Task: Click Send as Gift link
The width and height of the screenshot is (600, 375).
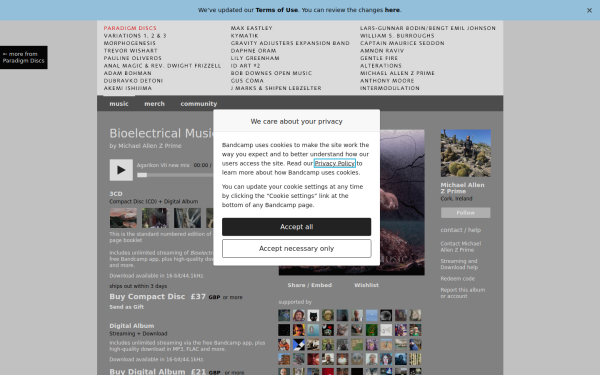Action: click(127, 307)
